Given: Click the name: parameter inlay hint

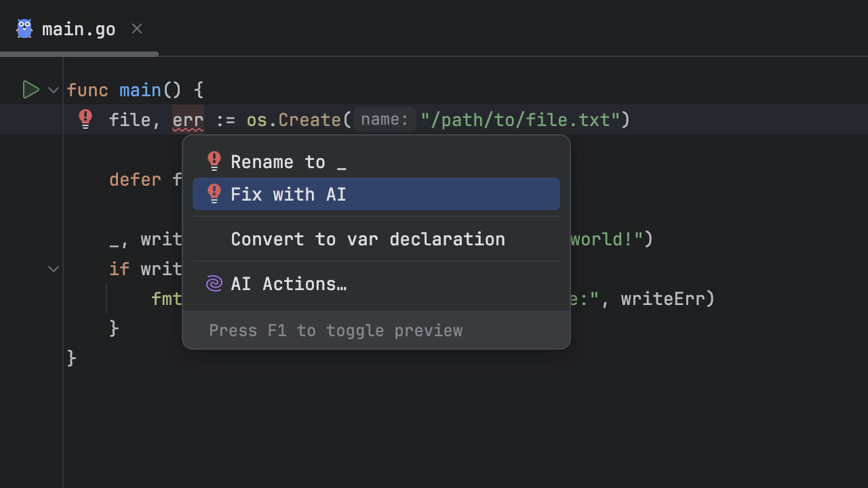Looking at the screenshot, I should [x=384, y=120].
